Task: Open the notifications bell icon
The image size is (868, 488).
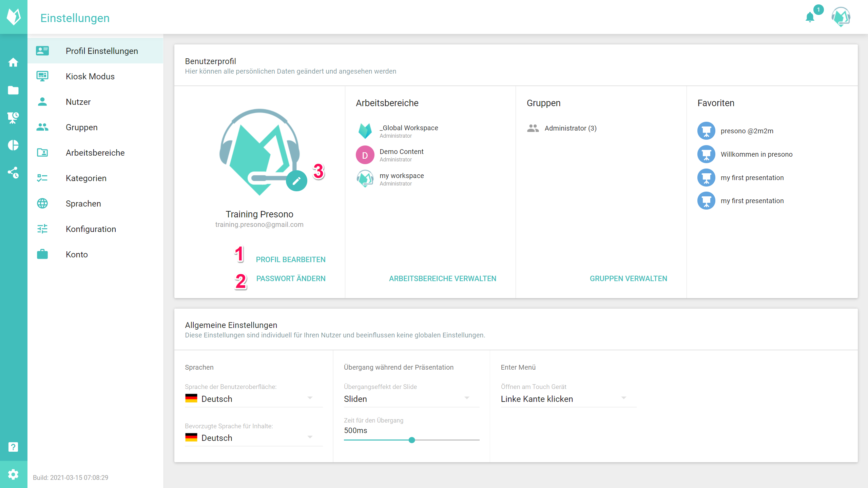Action: click(810, 17)
